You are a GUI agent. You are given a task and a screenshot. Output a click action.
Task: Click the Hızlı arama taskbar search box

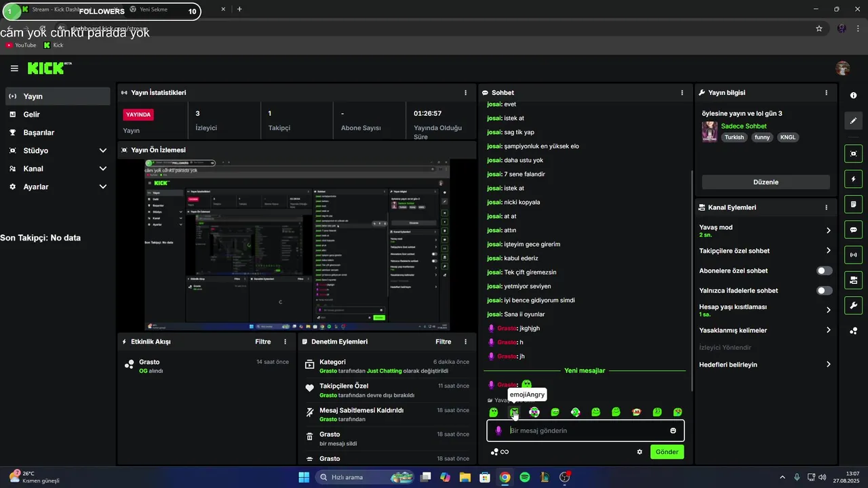(366, 477)
